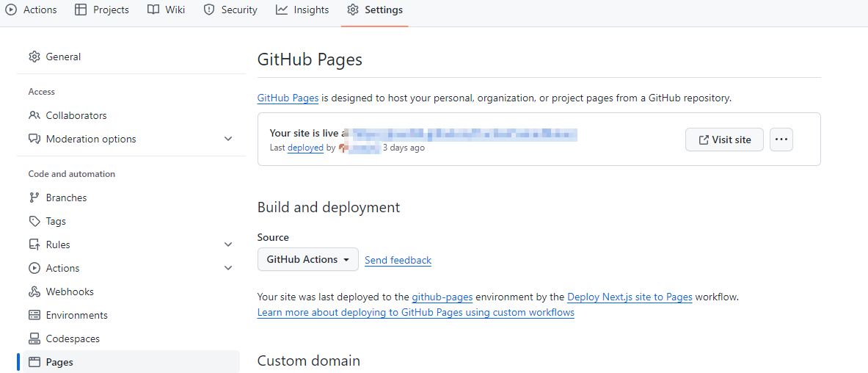868x373 pixels.
Task: Click the Build and deployment heading
Action: point(329,207)
